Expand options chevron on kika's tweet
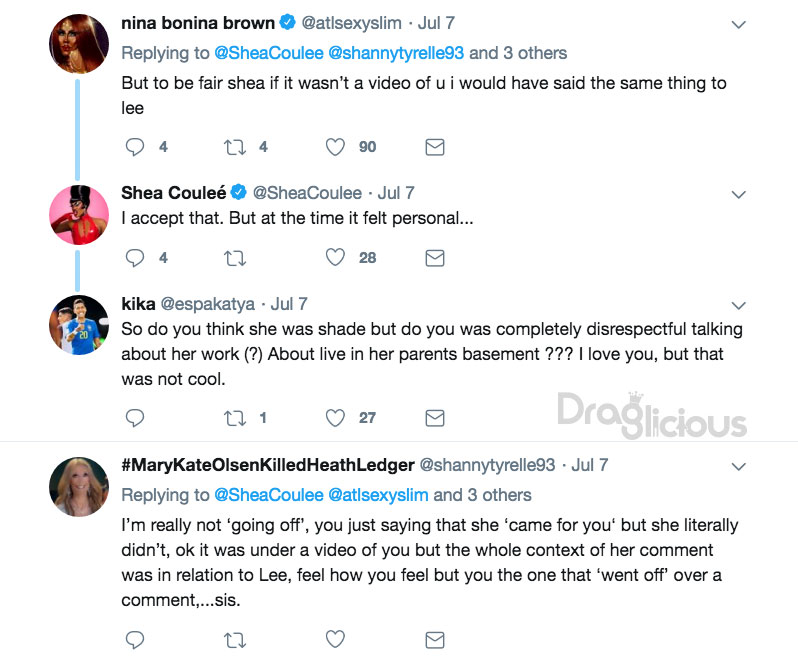 [x=738, y=305]
